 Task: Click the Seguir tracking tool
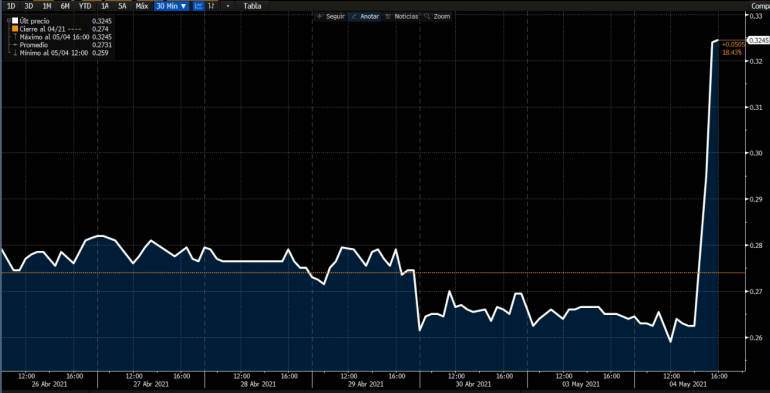point(331,16)
